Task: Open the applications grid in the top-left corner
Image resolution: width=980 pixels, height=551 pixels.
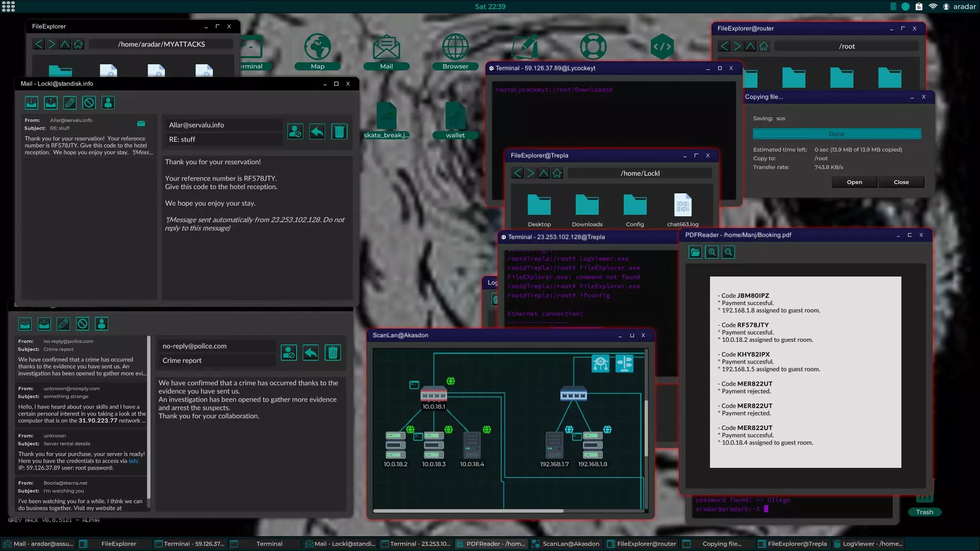Action: click(9, 7)
